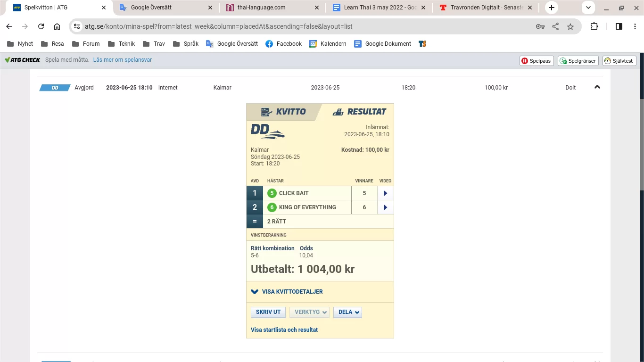Open the TS bookmark icon
The height and width of the screenshot is (362, 644).
click(x=422, y=44)
